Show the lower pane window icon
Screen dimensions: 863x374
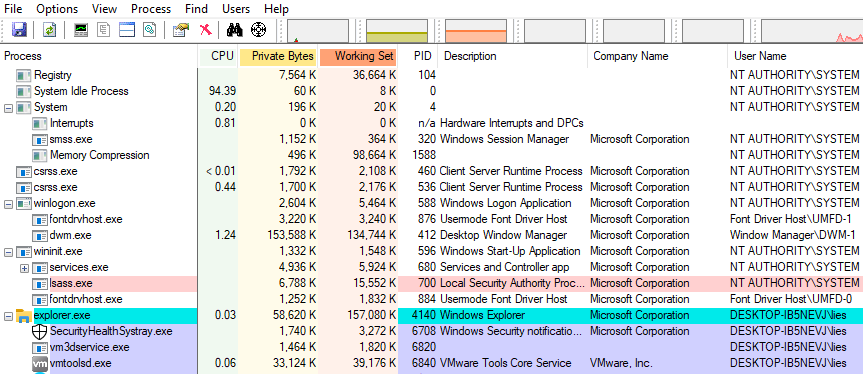(127, 30)
